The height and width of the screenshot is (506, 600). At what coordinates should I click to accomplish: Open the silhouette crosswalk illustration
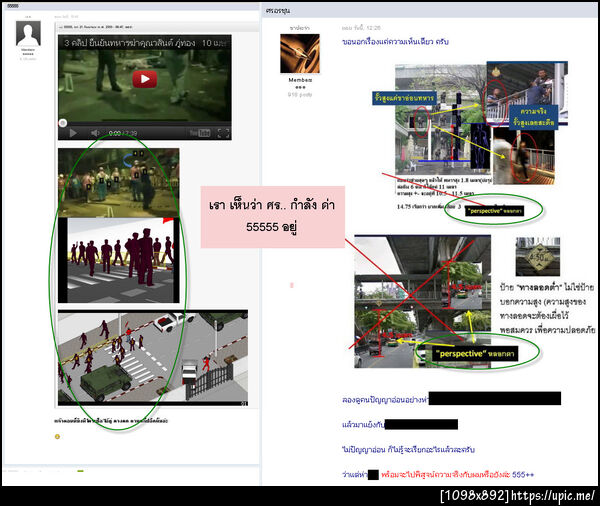pyautogui.click(x=119, y=260)
